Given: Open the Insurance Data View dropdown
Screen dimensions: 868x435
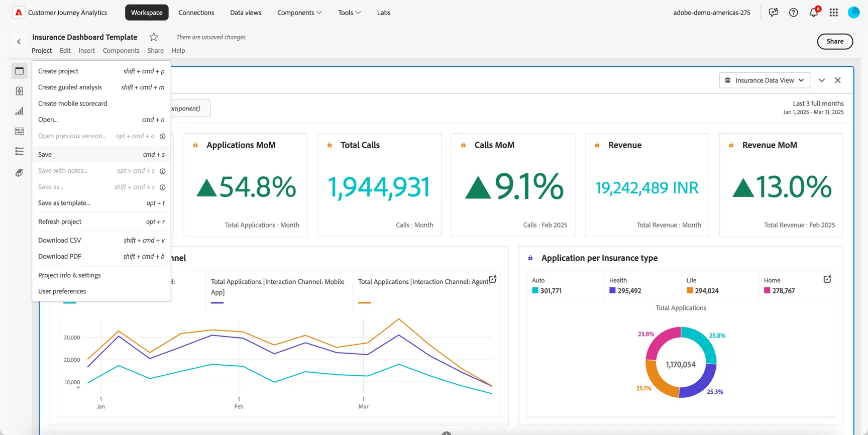Looking at the screenshot, I should [x=764, y=80].
